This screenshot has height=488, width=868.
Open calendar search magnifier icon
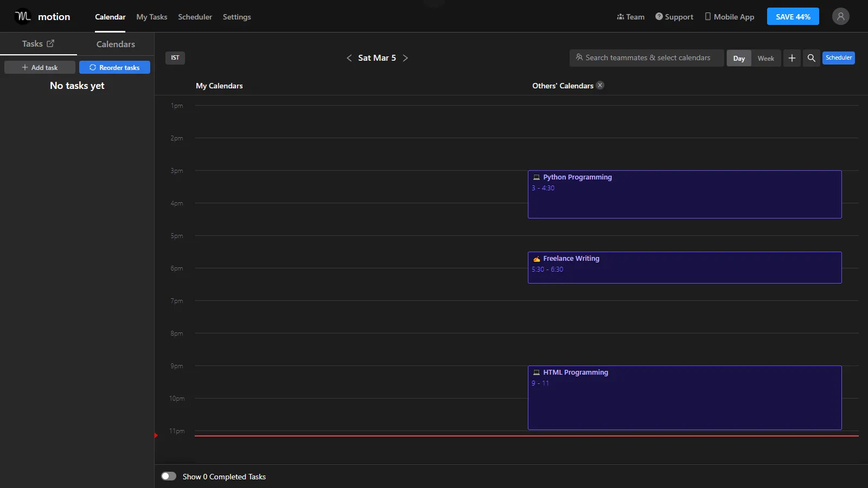point(811,58)
